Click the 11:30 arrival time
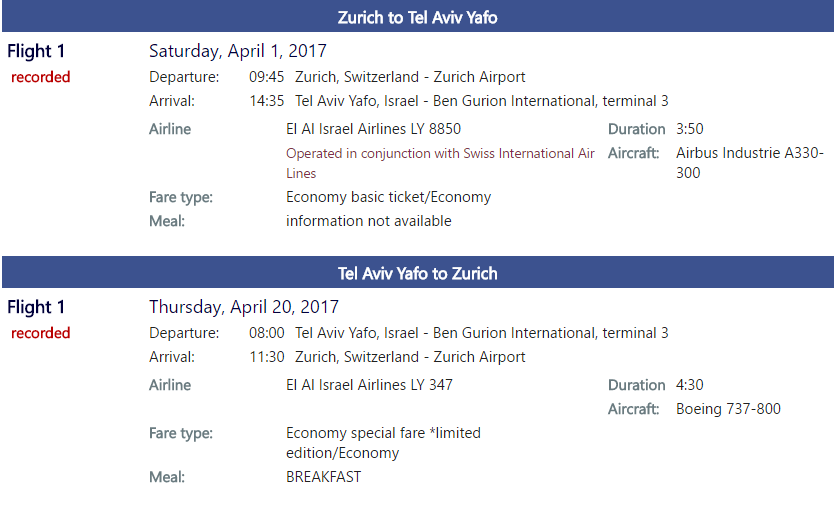Image resolution: width=835 pixels, height=521 pixels. click(267, 357)
